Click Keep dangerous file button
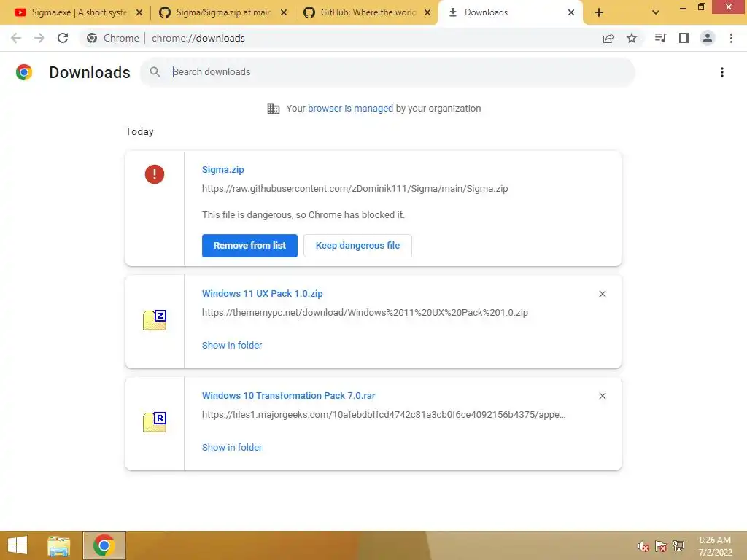The height and width of the screenshot is (560, 747). [357, 246]
